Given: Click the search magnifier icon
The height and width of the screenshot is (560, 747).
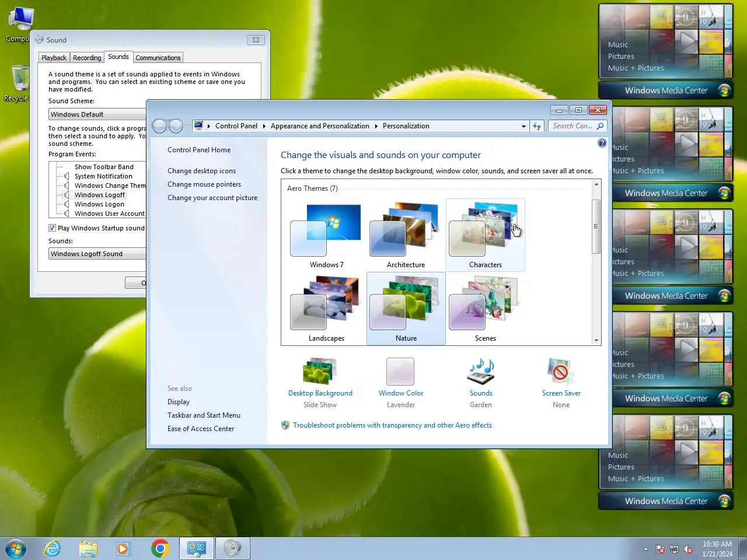Looking at the screenshot, I should click(600, 126).
